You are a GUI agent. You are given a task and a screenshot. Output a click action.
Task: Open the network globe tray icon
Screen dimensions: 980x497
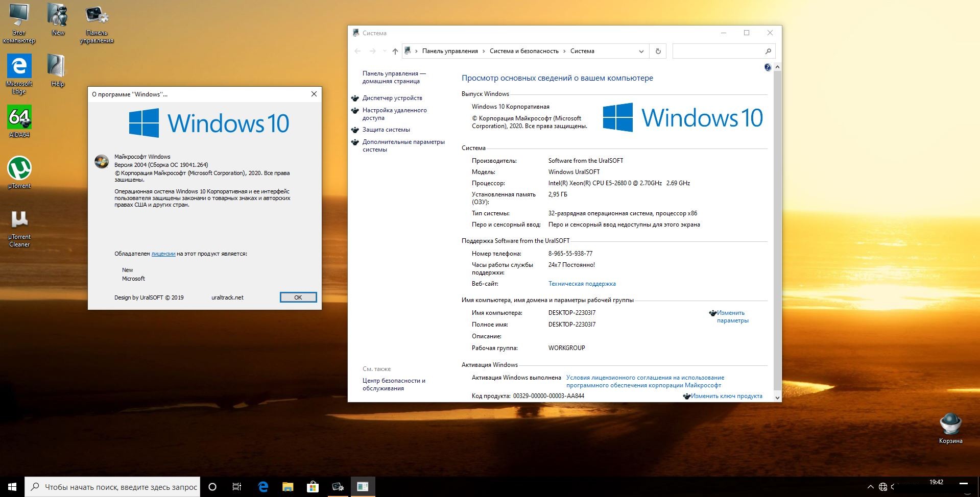(x=883, y=487)
